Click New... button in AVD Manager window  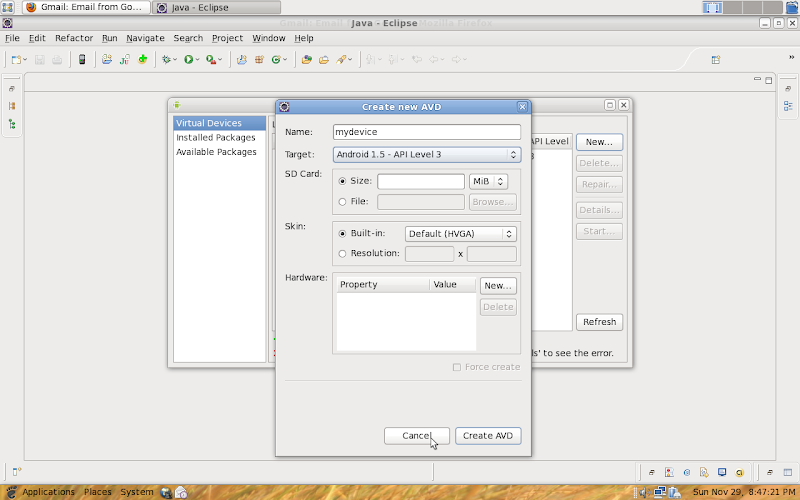coord(599,142)
